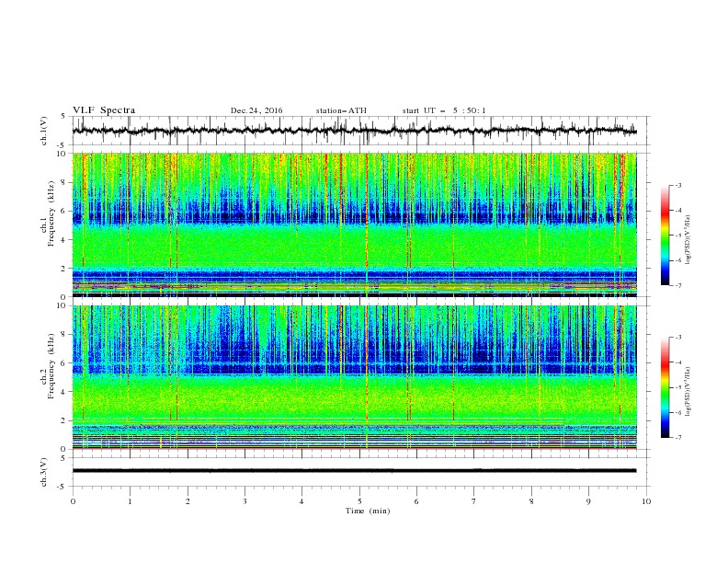Click the "ch.2 Frequency (kHz)" axis label
The width and height of the screenshot is (728, 563).
pos(47,366)
